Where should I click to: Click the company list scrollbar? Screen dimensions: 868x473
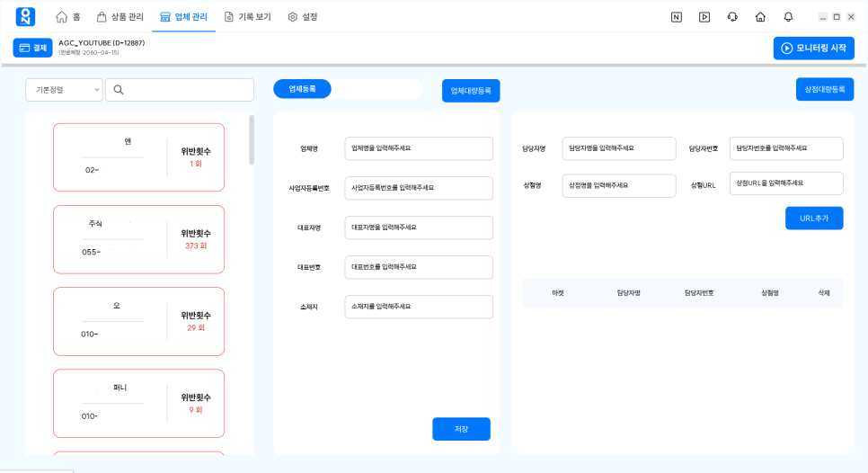pos(252,140)
